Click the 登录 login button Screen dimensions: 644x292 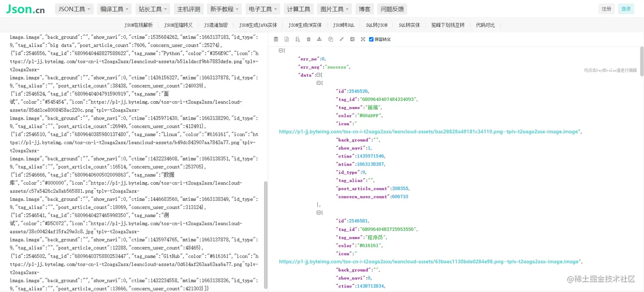point(626,9)
